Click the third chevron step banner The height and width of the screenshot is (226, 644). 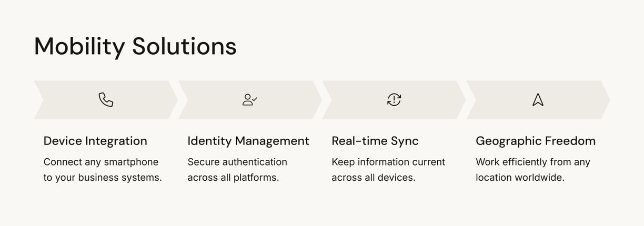coord(394,100)
